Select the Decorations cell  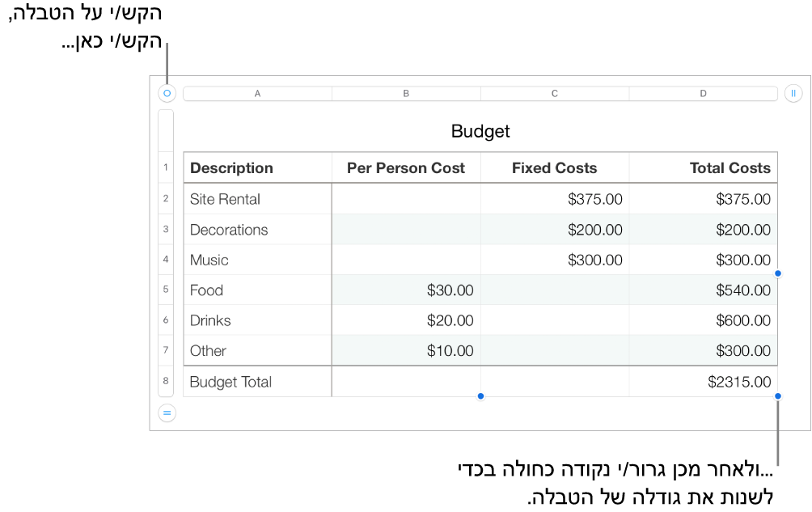point(257,230)
